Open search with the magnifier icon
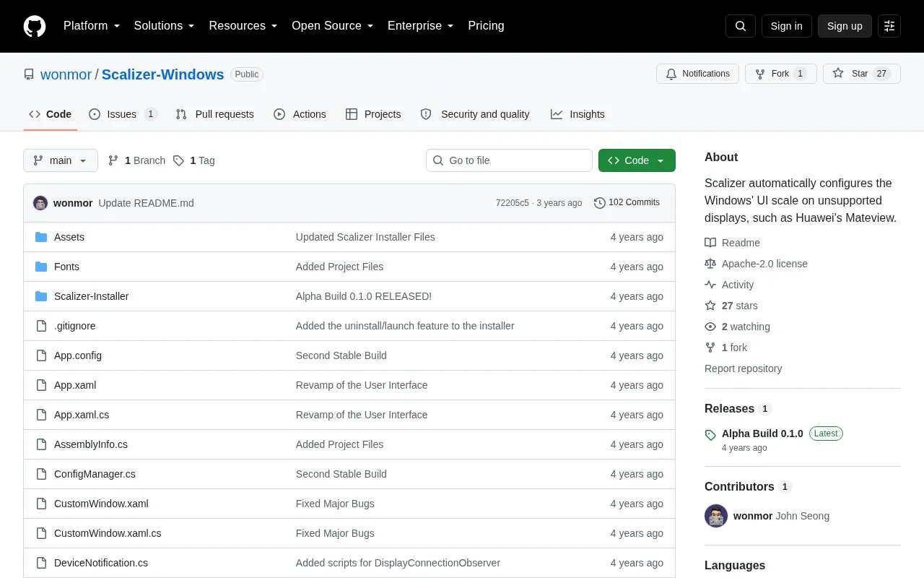924x578 pixels. pos(741,26)
